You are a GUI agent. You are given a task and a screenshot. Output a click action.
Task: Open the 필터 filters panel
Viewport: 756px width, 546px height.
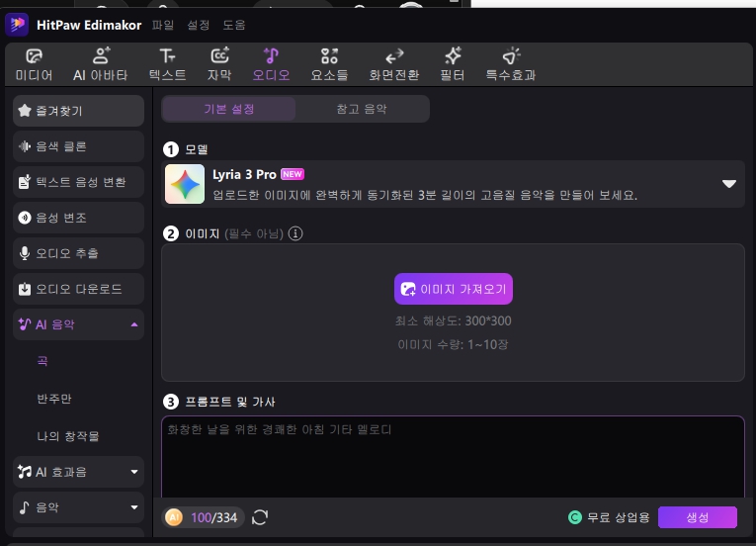point(453,64)
